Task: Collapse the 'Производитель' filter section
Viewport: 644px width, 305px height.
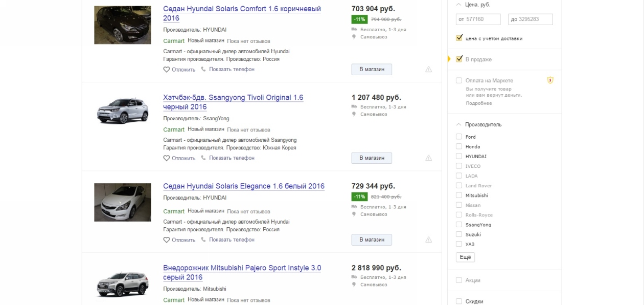Action: click(x=458, y=124)
